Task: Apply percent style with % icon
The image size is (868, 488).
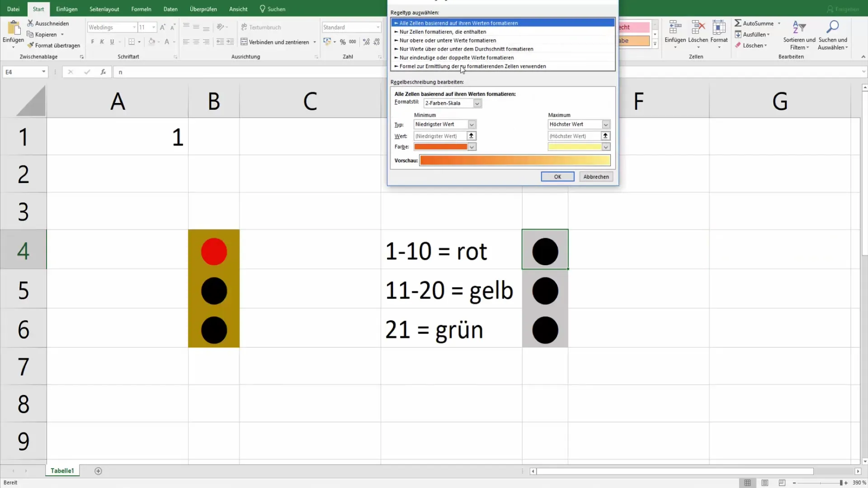Action: (343, 42)
